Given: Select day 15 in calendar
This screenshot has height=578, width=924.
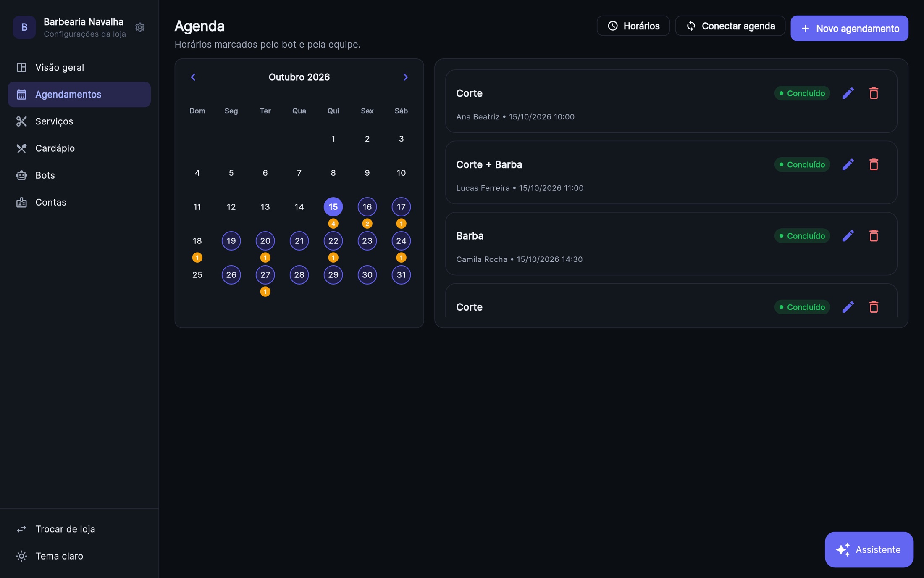Looking at the screenshot, I should tap(333, 207).
